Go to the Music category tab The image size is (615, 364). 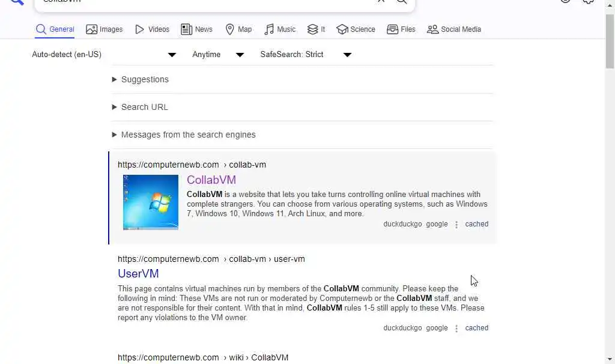tap(280, 29)
